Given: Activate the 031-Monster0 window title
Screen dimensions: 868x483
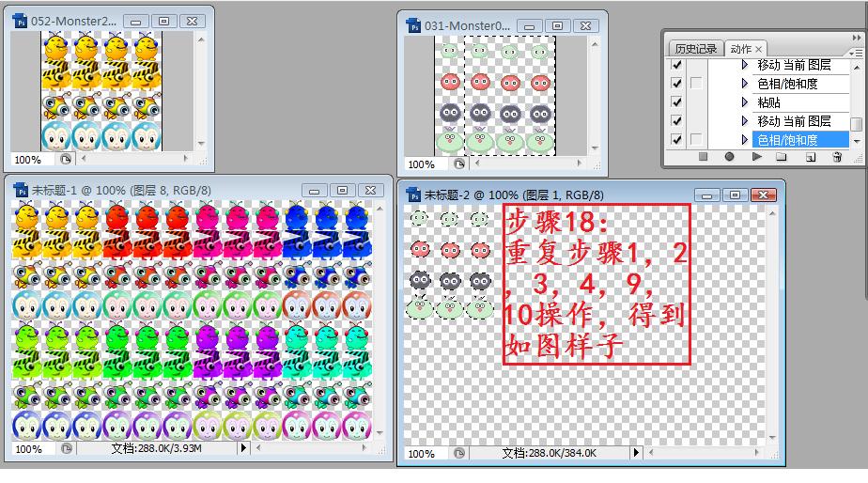Looking at the screenshot, I should (x=468, y=25).
